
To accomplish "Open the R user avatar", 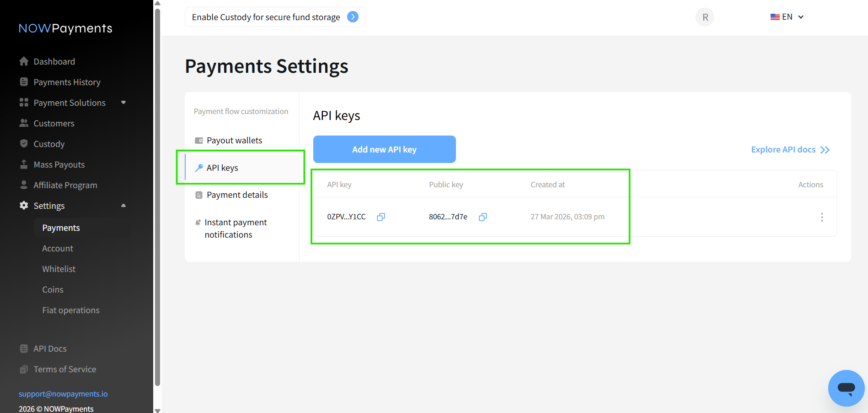I will [705, 17].
